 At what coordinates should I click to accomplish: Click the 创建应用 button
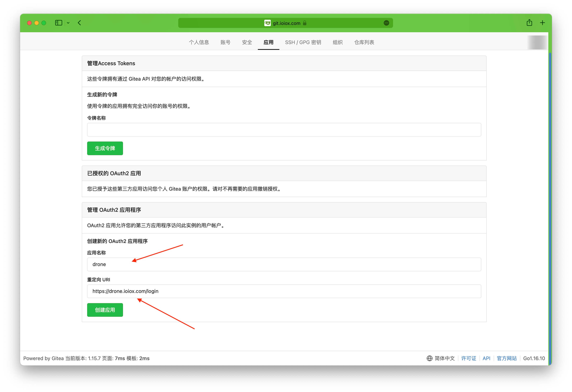pos(105,310)
